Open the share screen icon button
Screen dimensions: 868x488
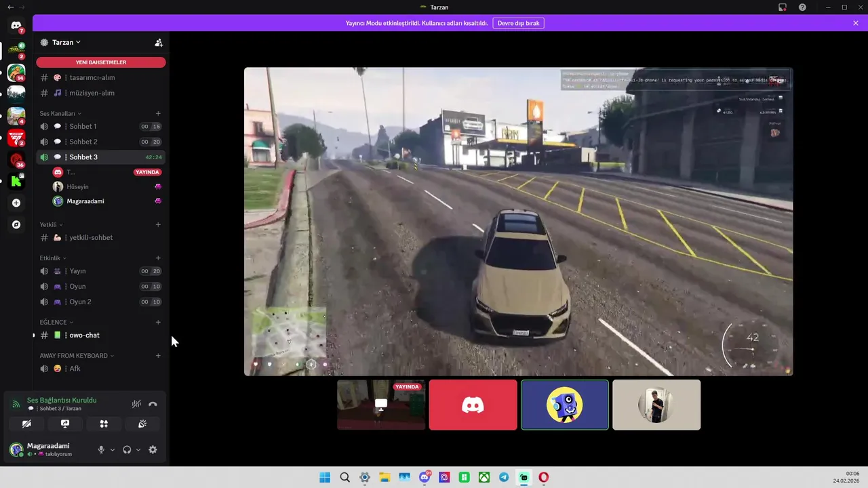(x=65, y=424)
